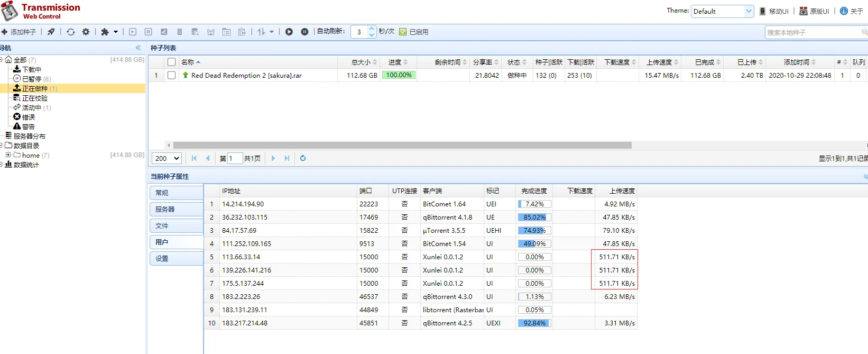Viewport: 868px width, 354px height.
Task: Open the gear settings icon in toolbar
Action: pos(86,32)
